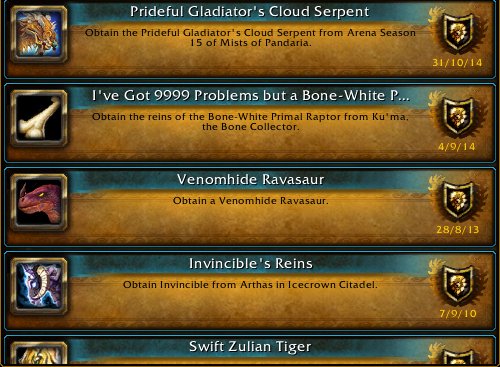Viewport: 500px width, 367px height.
Task: Click the 28/8/13 completion date
Action: tap(458, 230)
